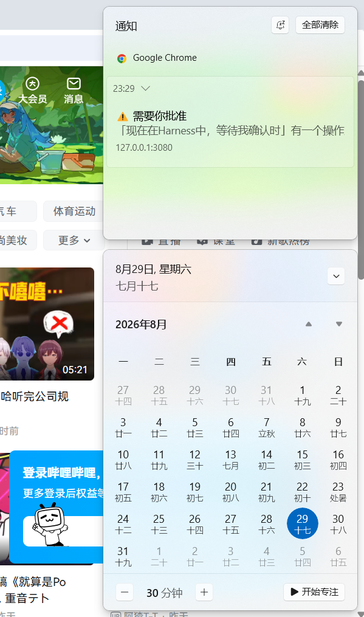This screenshot has width=364, height=617.
Task: Click the 8月29日, 星期六 date header
Action: [153, 269]
